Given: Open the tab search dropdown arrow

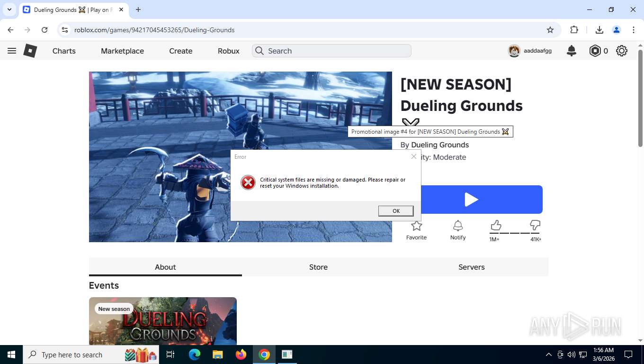Looking at the screenshot, I should (x=9, y=9).
